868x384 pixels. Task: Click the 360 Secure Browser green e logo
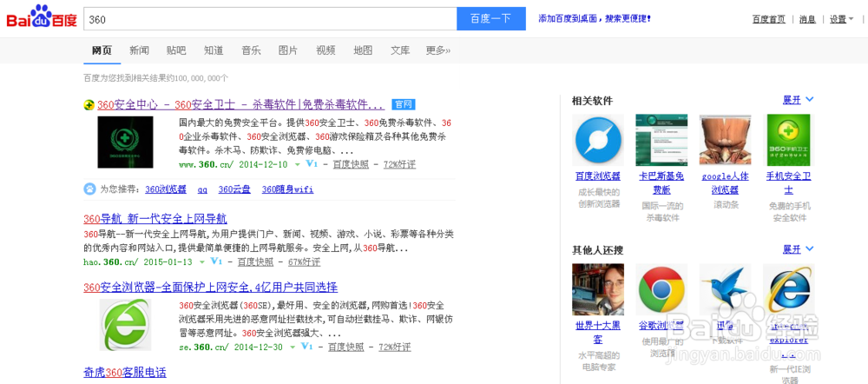(126, 325)
